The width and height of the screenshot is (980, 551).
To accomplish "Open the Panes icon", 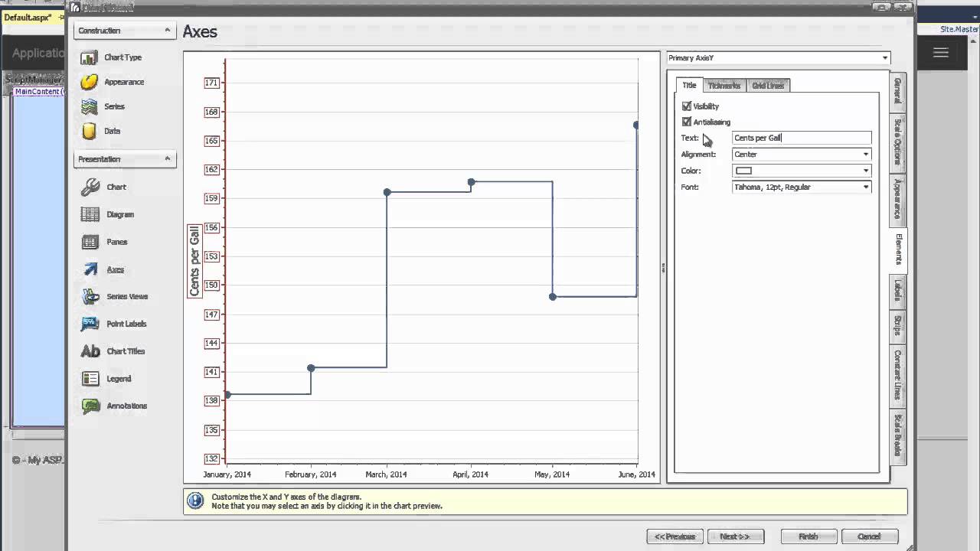I will point(90,242).
